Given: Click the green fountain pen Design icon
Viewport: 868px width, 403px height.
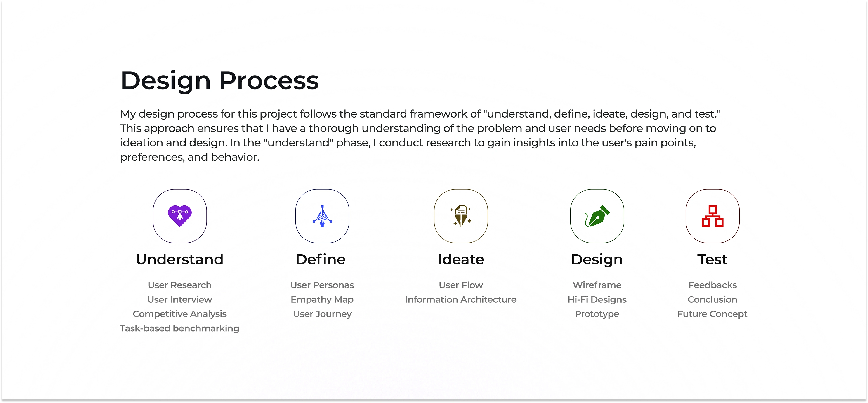Looking at the screenshot, I should point(597,216).
